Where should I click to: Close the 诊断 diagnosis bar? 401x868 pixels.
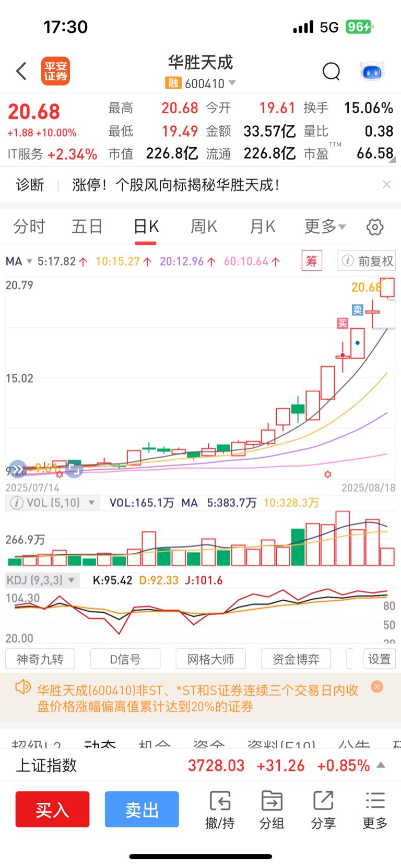(x=386, y=184)
